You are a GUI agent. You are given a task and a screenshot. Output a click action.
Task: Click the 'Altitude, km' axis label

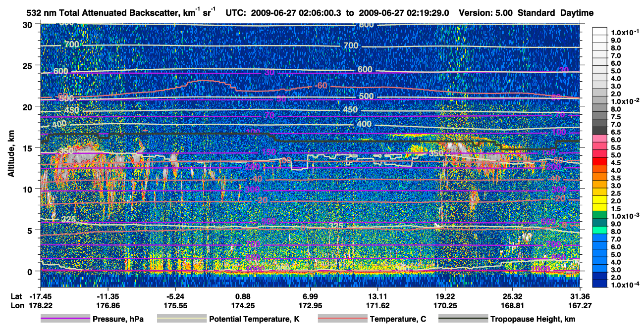click(11, 152)
